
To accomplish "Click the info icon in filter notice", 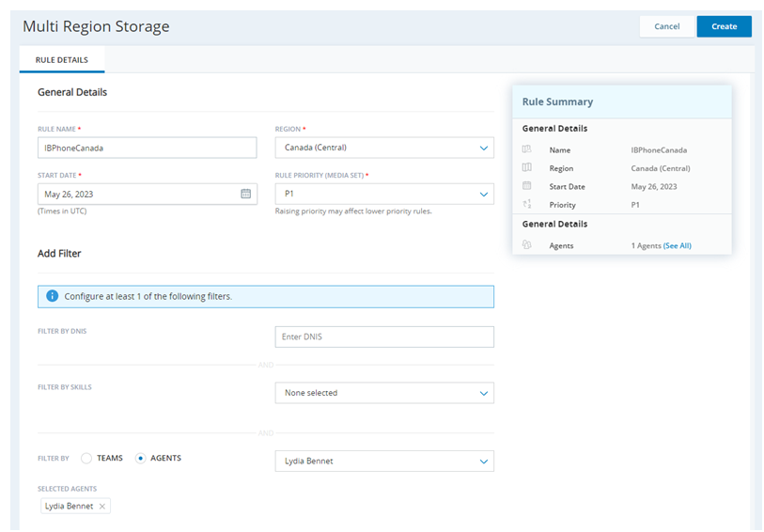I will (x=52, y=296).
